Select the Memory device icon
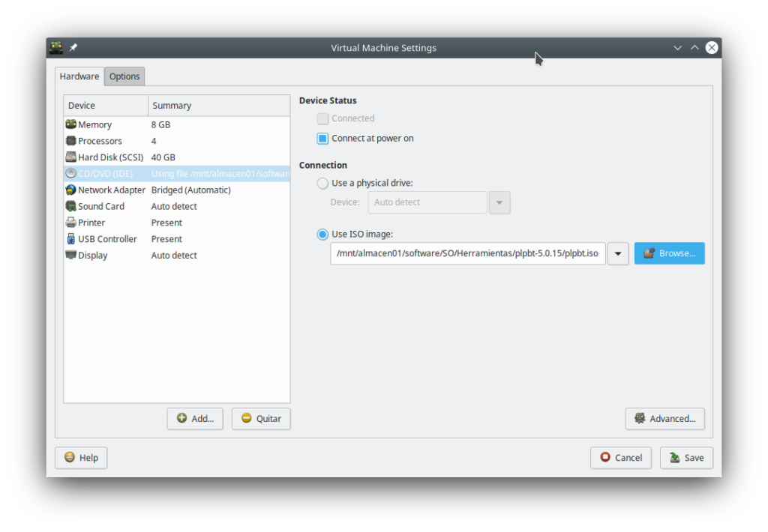 coord(71,124)
